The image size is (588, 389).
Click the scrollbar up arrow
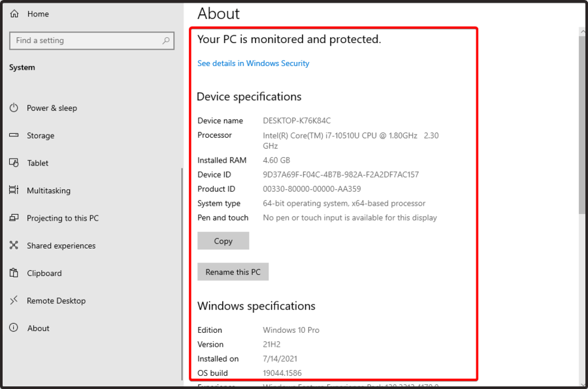point(582,31)
